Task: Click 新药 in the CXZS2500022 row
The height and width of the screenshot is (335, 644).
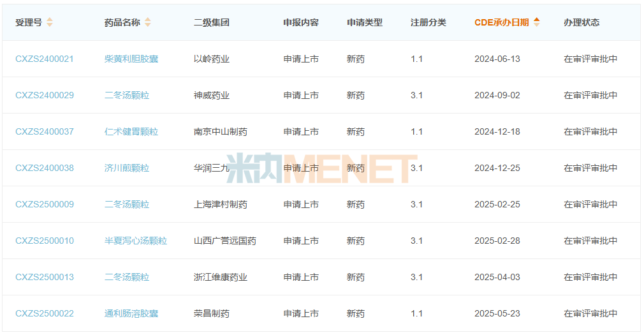Action: click(356, 314)
